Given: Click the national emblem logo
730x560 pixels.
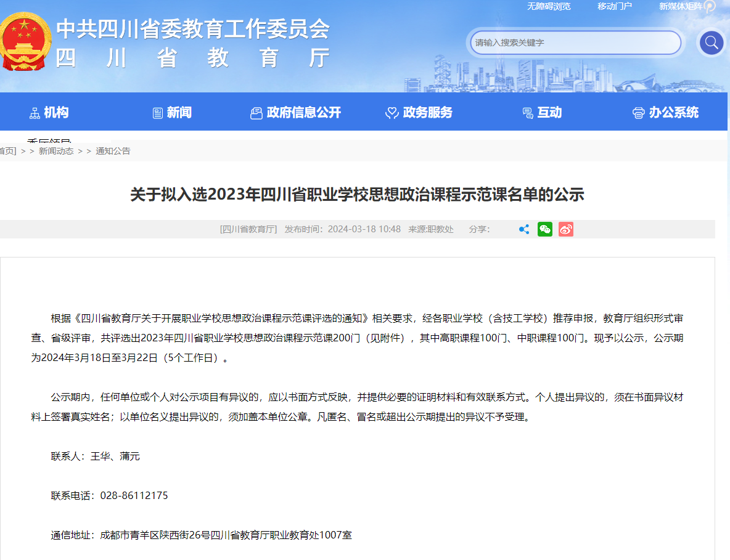Looking at the screenshot, I should [25, 43].
